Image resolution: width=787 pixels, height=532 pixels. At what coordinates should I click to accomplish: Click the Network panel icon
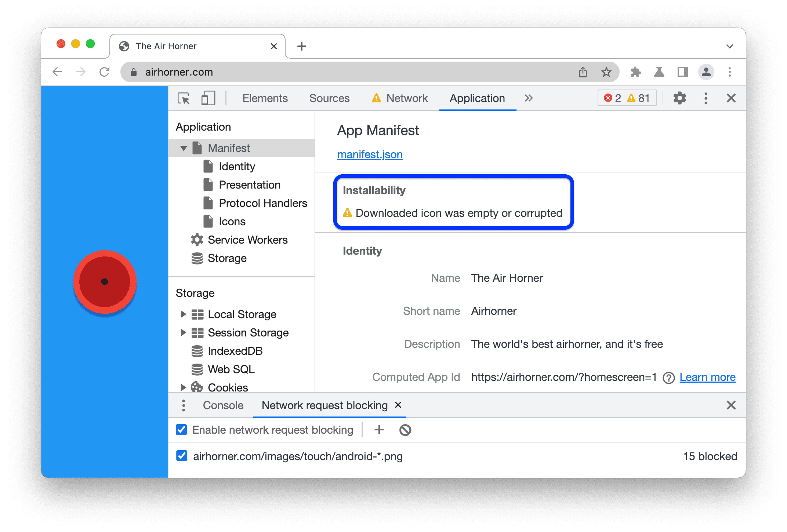point(406,98)
